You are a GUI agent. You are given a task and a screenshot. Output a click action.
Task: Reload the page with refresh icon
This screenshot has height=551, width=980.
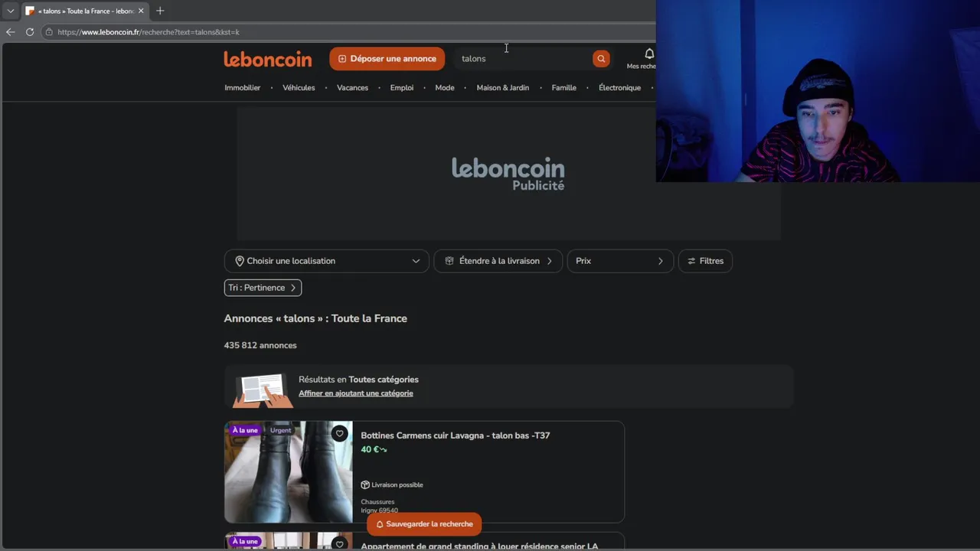(x=30, y=32)
